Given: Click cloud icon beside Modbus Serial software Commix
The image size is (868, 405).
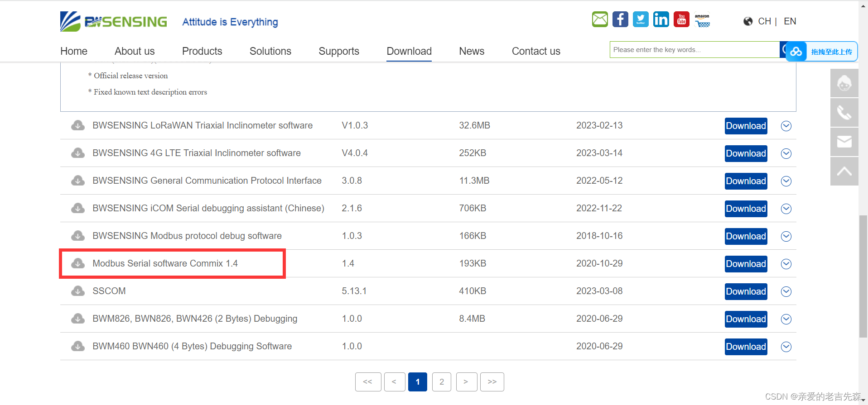Looking at the screenshot, I should [x=78, y=263].
